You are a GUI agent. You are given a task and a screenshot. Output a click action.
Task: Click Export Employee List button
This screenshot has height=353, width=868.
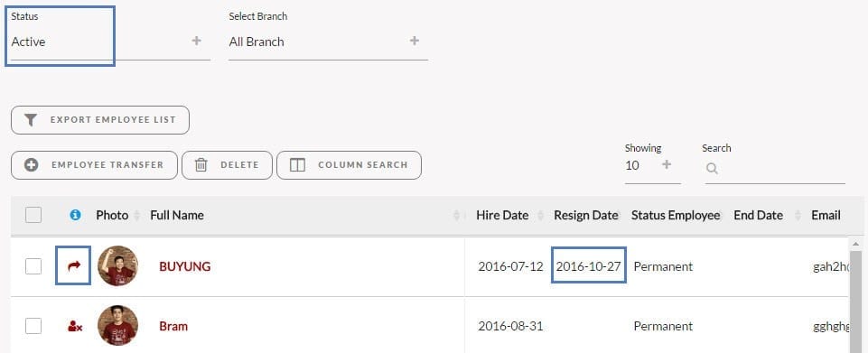(x=100, y=120)
